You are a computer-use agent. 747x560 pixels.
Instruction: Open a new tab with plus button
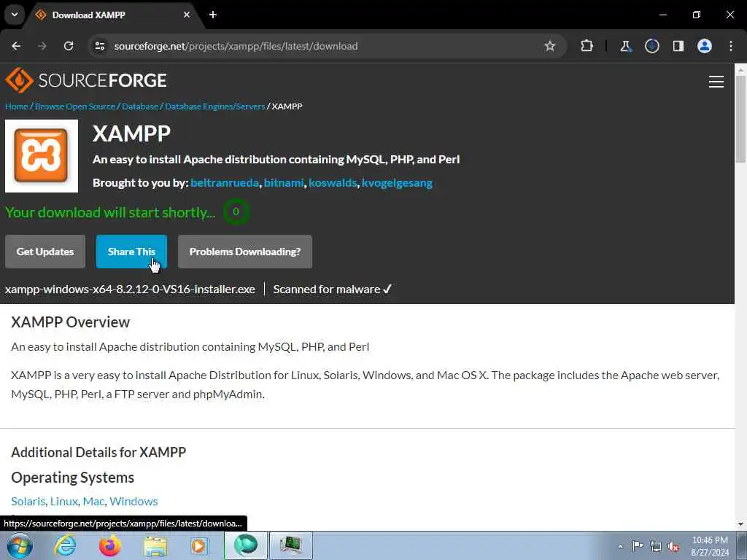click(x=213, y=15)
